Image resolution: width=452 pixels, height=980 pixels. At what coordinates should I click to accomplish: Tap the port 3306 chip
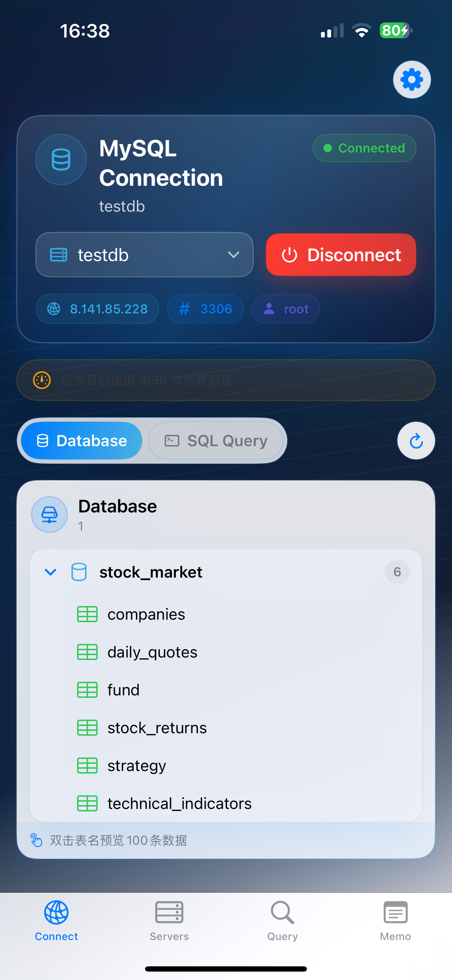coord(205,309)
